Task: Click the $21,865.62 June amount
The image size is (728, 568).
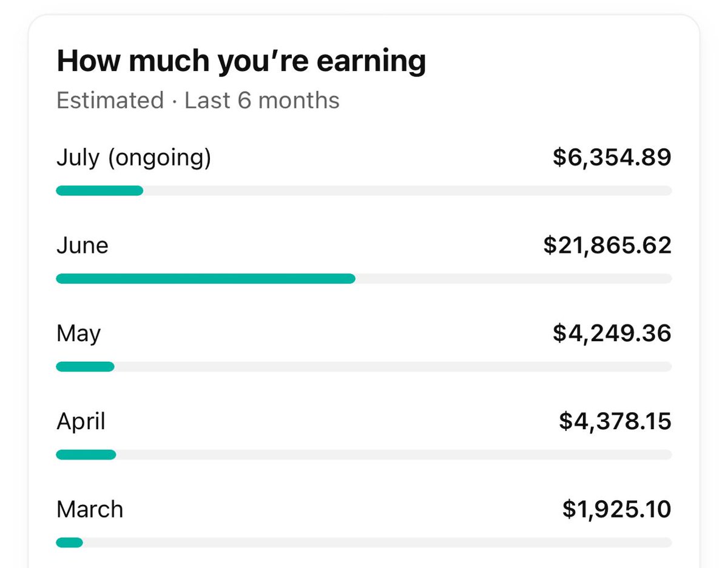Action: coord(607,246)
